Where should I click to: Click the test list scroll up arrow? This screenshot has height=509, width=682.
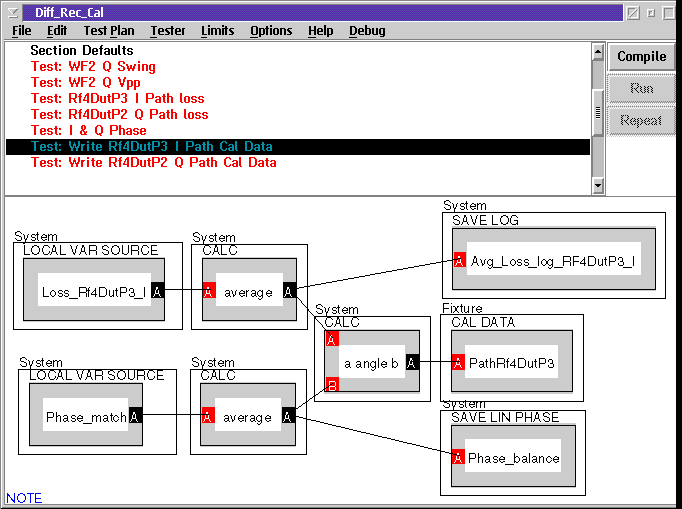tap(598, 52)
